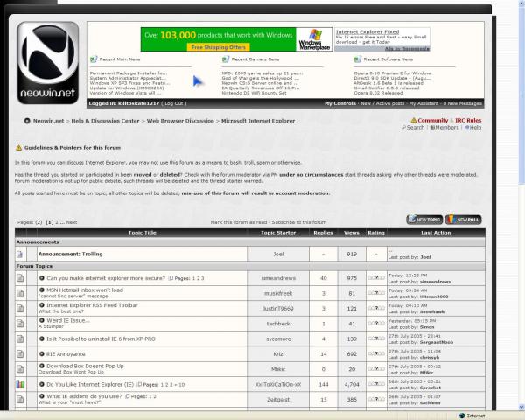Click the Next page link

pyautogui.click(x=72, y=222)
